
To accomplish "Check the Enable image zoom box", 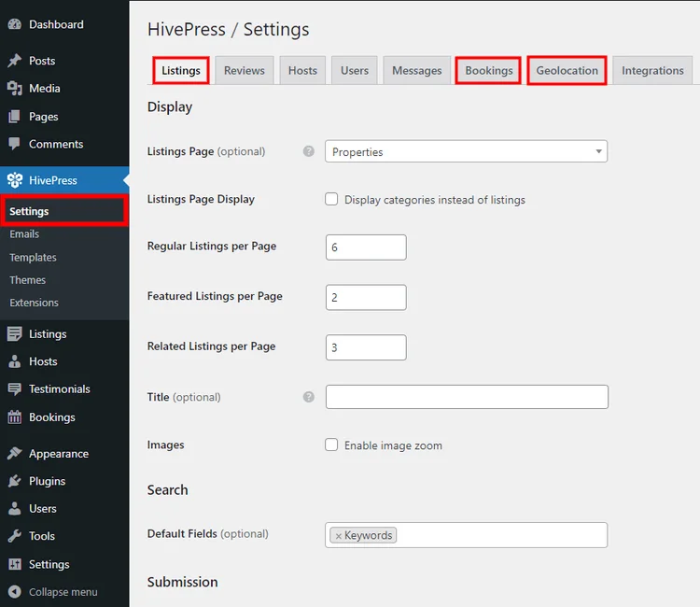I will pyautogui.click(x=331, y=445).
